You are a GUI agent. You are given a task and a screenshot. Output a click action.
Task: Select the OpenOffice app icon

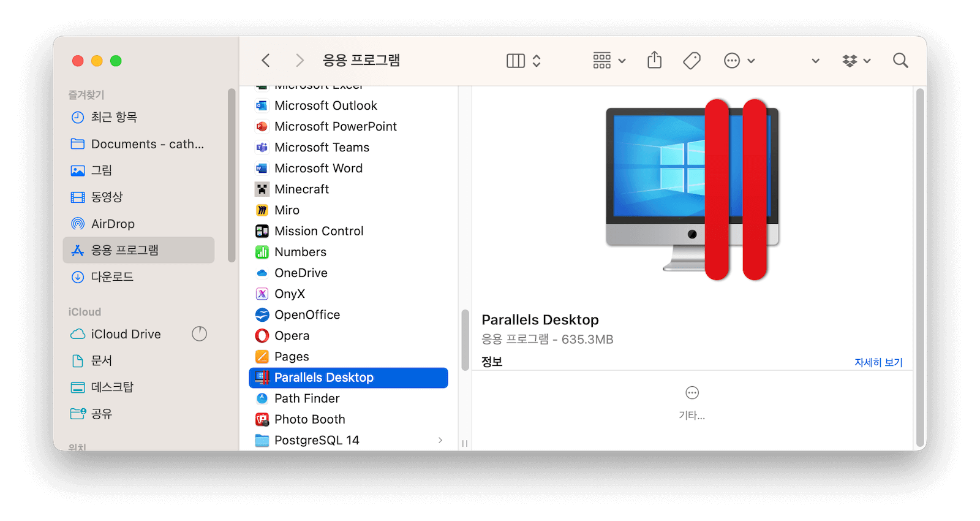262,314
